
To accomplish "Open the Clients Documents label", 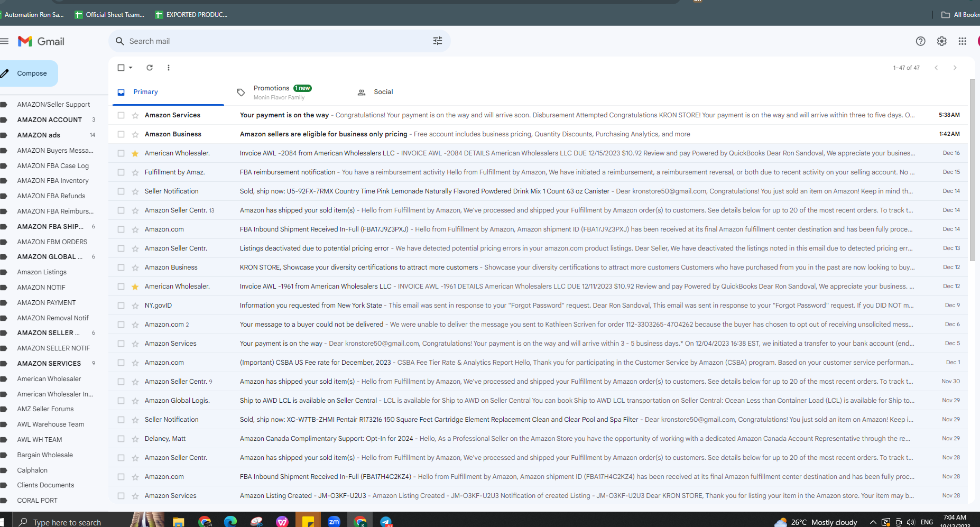I will (x=45, y=485).
